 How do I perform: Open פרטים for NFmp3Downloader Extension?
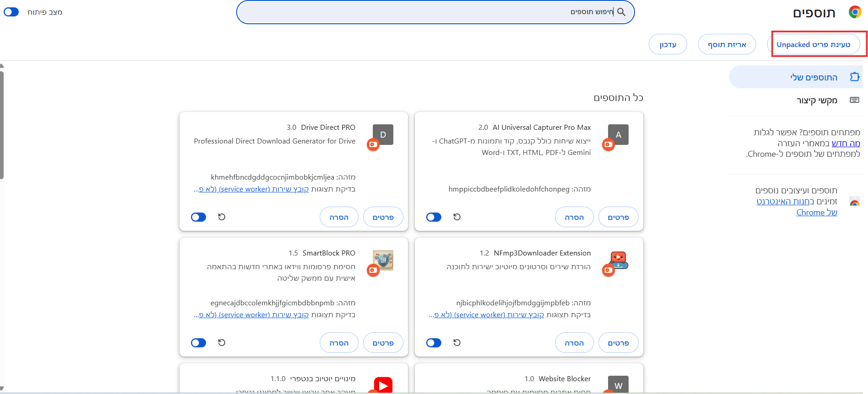point(619,343)
